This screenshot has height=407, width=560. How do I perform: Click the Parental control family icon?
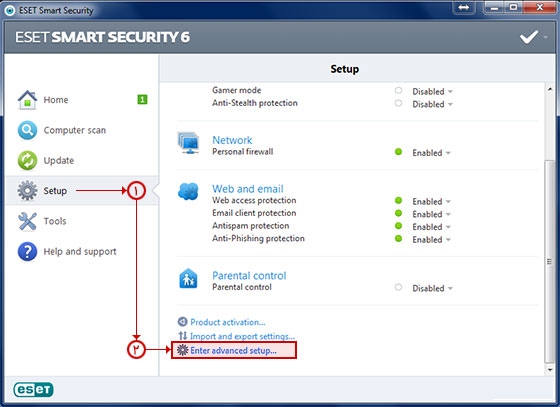[188, 278]
